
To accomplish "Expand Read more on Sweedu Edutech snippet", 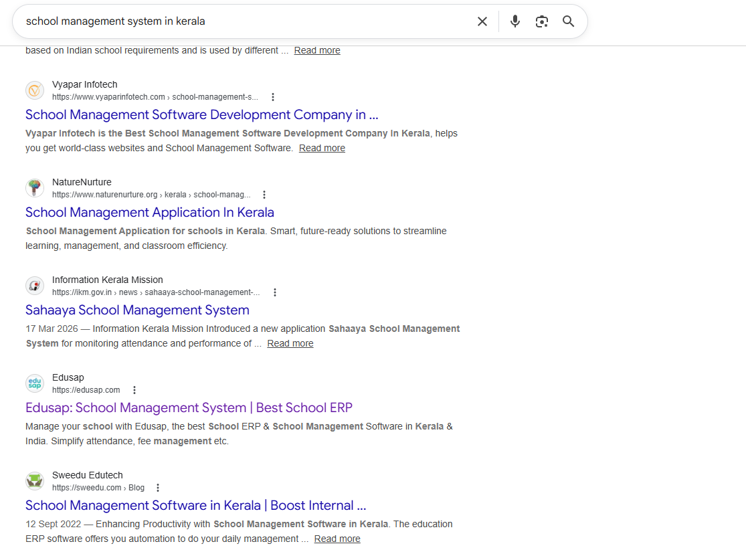I will click(337, 539).
